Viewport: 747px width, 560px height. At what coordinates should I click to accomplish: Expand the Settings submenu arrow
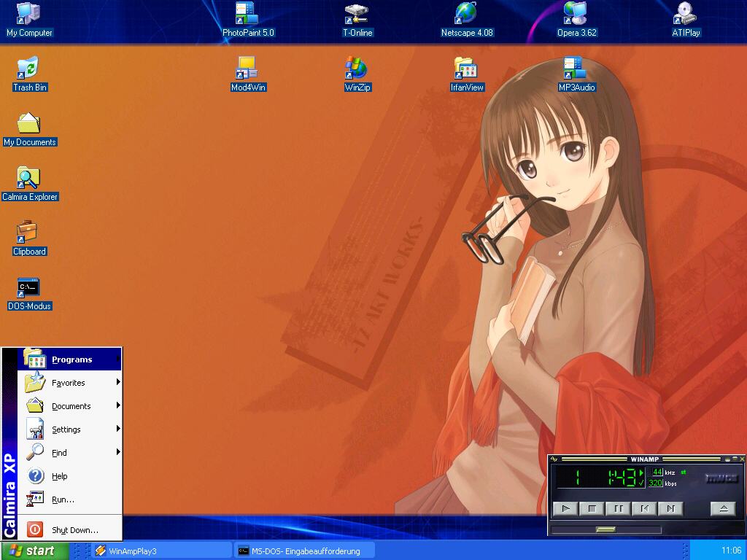pos(118,429)
